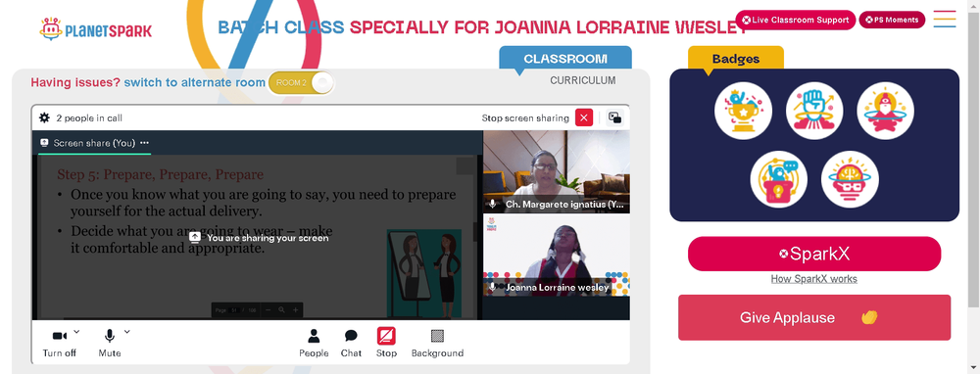Open How SparkX works link
The width and height of the screenshot is (980, 374).
tap(813, 278)
